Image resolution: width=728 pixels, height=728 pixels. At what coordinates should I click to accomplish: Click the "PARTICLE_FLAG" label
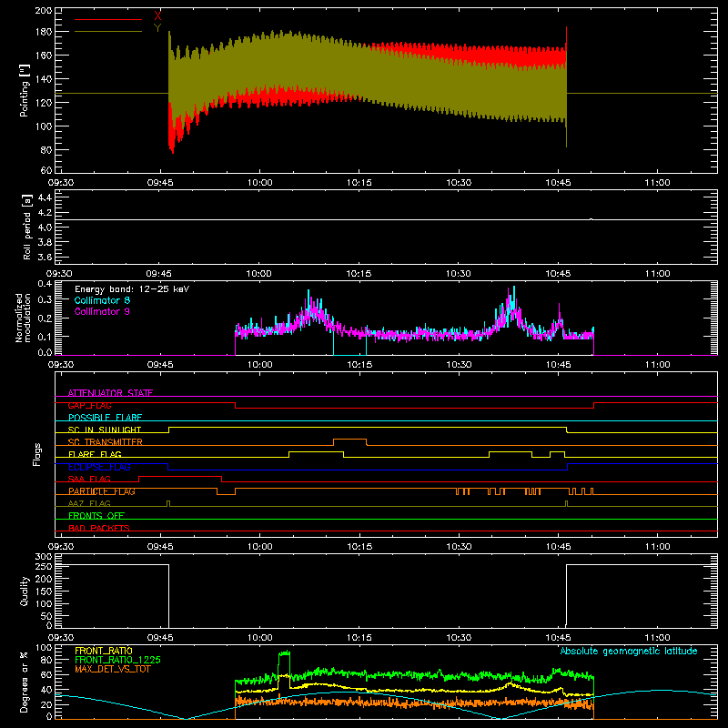click(x=102, y=491)
